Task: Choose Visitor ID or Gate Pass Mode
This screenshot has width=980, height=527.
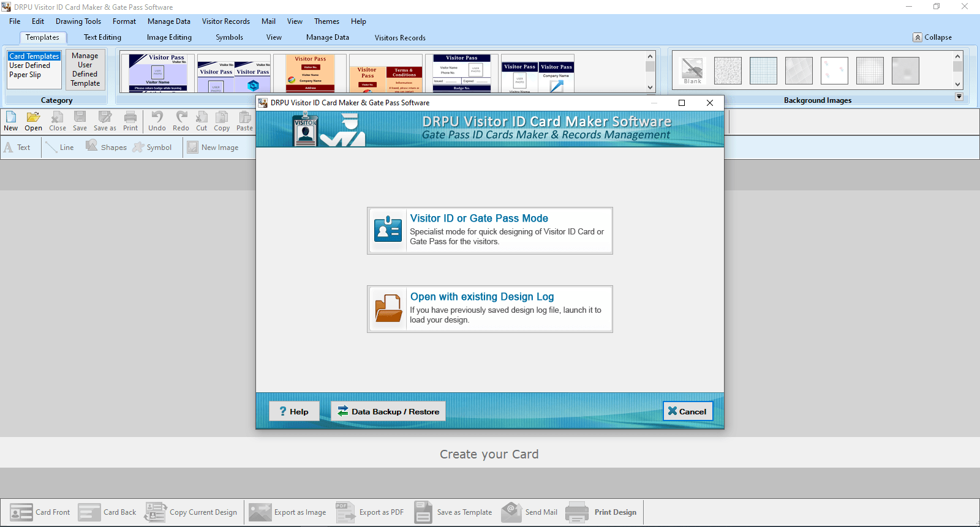Action: pos(490,231)
